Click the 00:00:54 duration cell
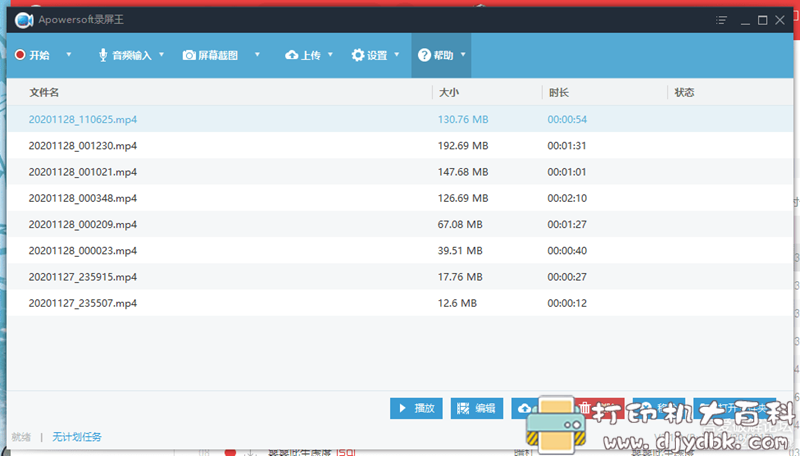 [x=567, y=119]
